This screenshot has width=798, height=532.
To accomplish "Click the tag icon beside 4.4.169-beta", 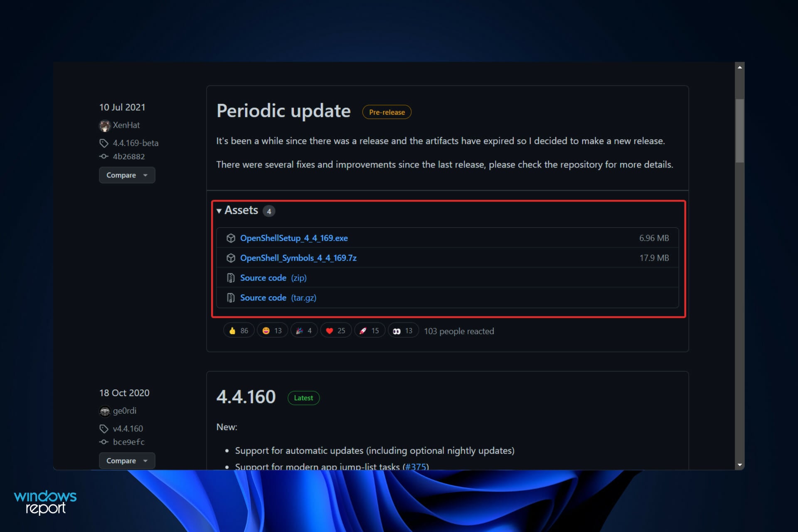I will click(x=103, y=143).
